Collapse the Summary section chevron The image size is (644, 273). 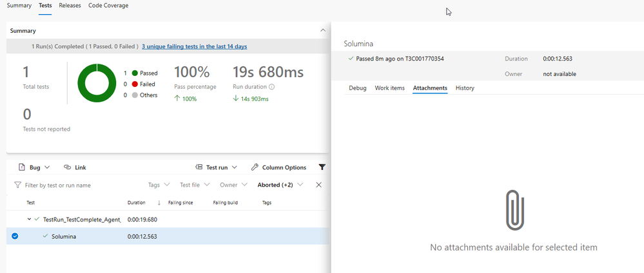(x=323, y=30)
